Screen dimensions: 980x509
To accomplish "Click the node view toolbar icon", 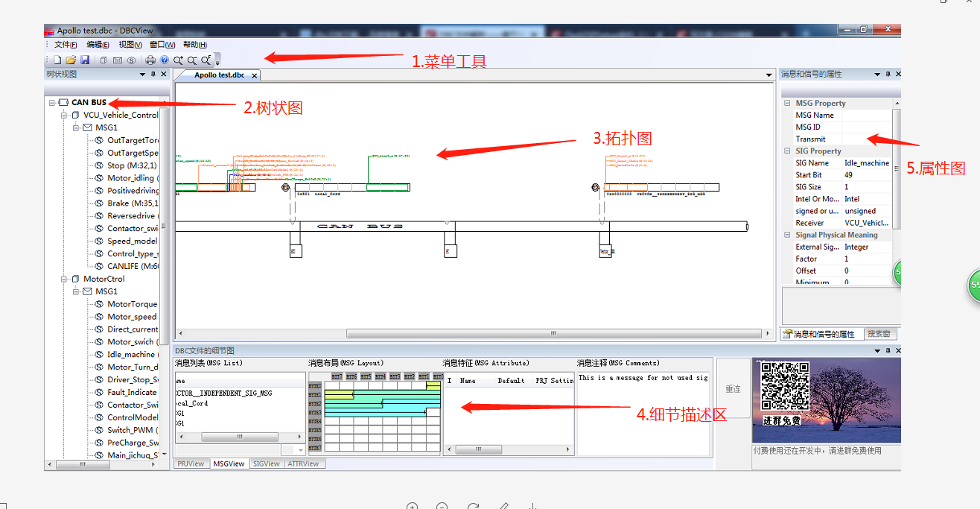I will 104,60.
